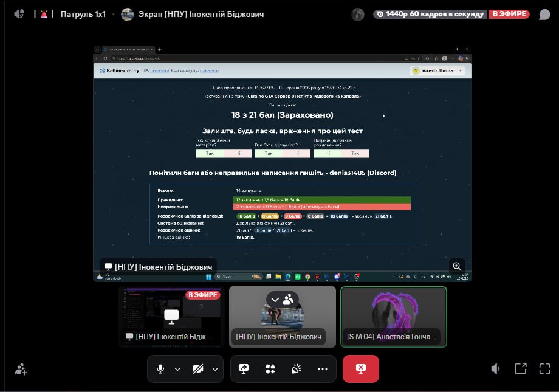Open more options three dots
The image size is (559, 392).
322,369
